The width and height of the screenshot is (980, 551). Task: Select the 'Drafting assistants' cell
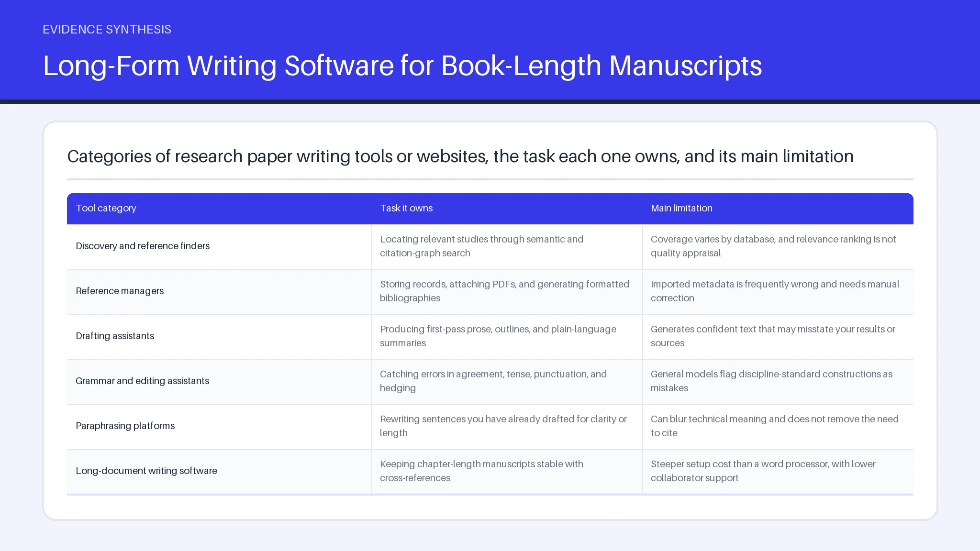[219, 337]
